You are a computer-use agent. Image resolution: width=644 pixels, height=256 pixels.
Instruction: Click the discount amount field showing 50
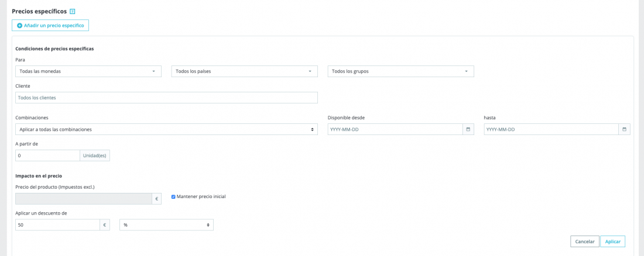click(x=57, y=225)
